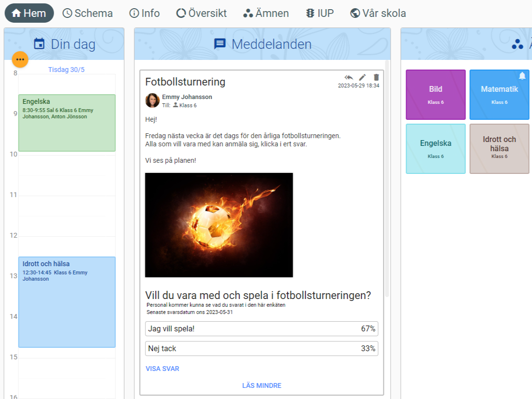Viewport: 532px width, 399px height.
Task: Open the Idrott och hälsa subject tile
Action: [499, 148]
